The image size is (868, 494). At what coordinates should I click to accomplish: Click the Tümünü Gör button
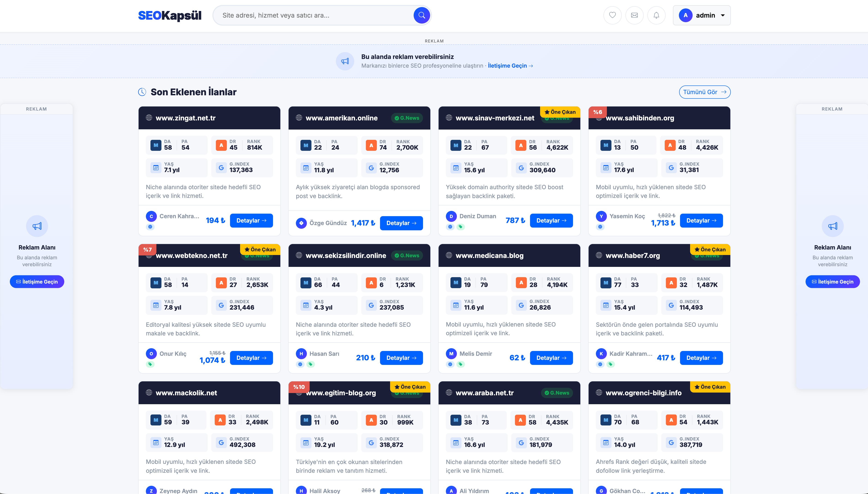tap(704, 92)
